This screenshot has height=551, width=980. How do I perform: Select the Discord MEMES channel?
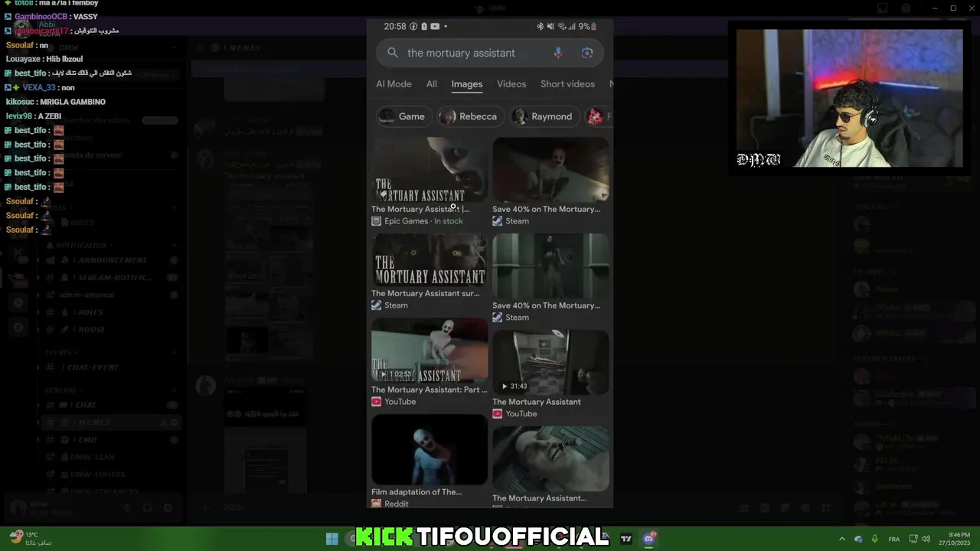(112, 422)
